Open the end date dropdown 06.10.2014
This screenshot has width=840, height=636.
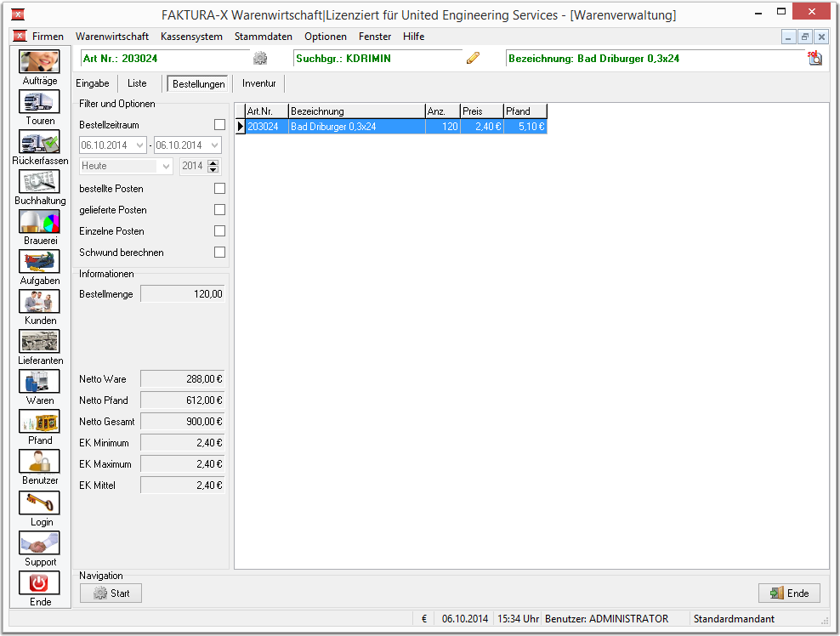click(x=215, y=145)
